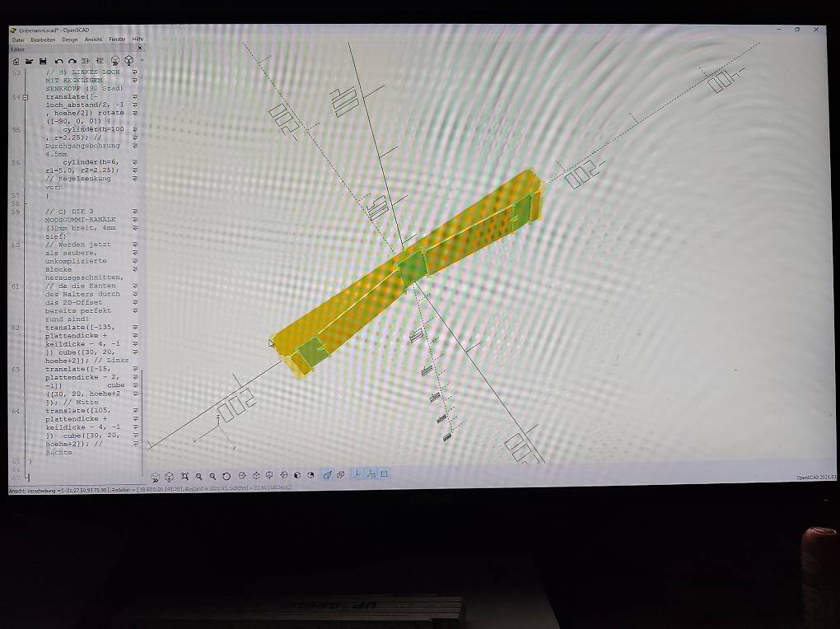Open the Design menu
840x629 pixels.
[70, 40]
